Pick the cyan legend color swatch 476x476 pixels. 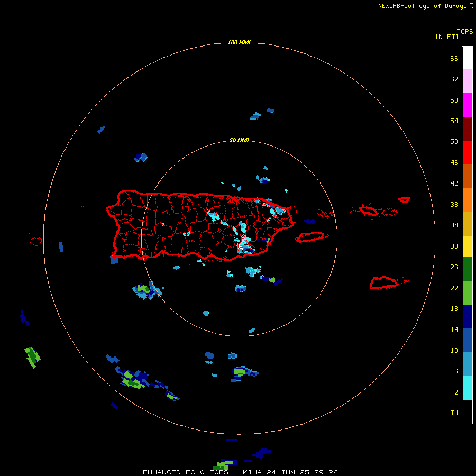(467, 388)
